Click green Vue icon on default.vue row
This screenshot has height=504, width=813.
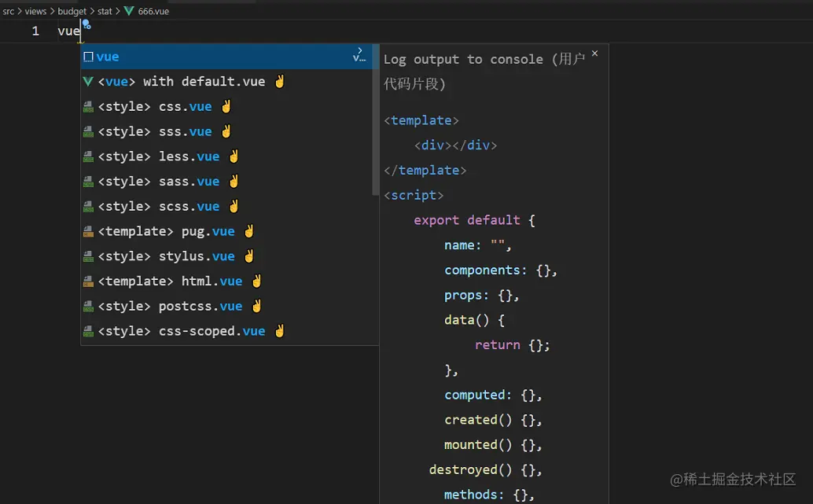88,82
